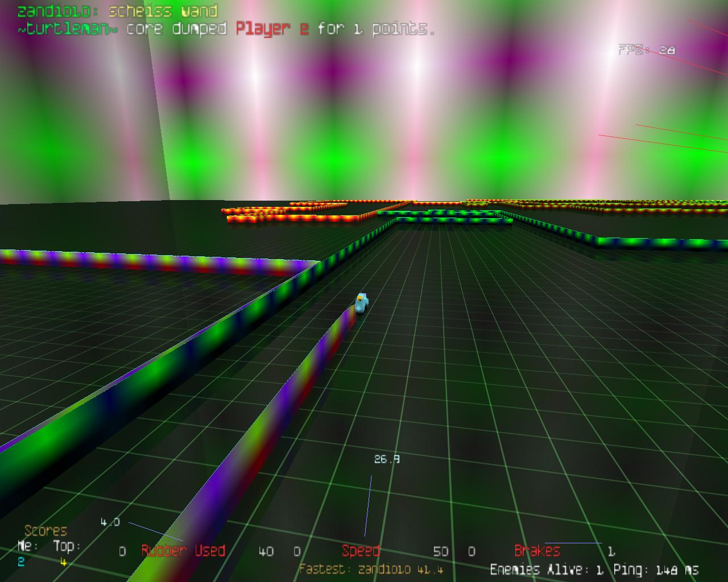This screenshot has width=728, height=582.
Task: Click the speed gauge needle line
Action: (368, 506)
